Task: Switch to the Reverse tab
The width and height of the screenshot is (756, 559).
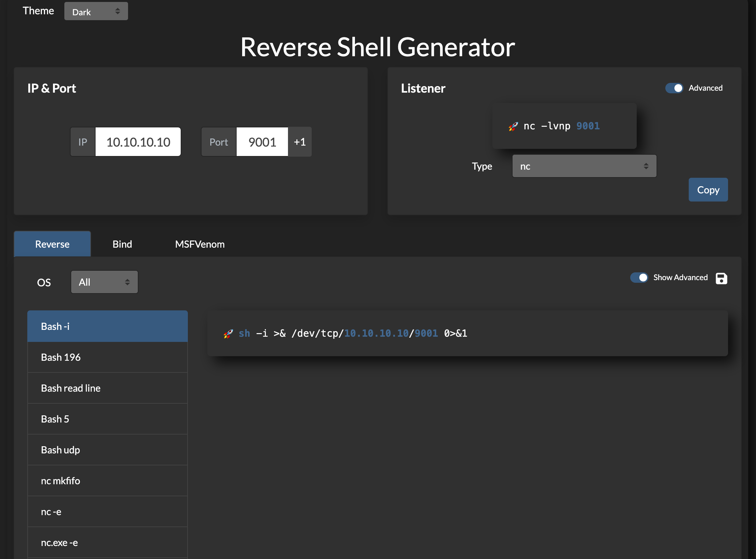Action: coord(52,244)
